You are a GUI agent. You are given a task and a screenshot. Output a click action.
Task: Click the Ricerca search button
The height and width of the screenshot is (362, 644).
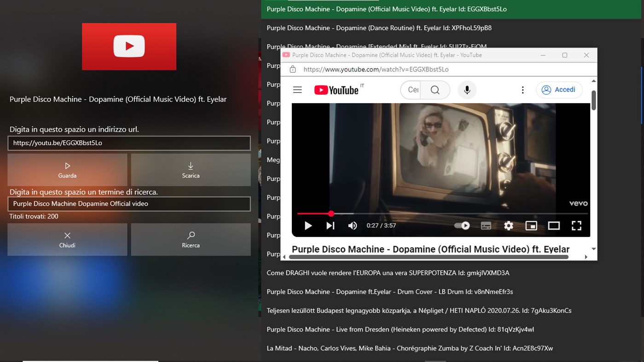191,240
